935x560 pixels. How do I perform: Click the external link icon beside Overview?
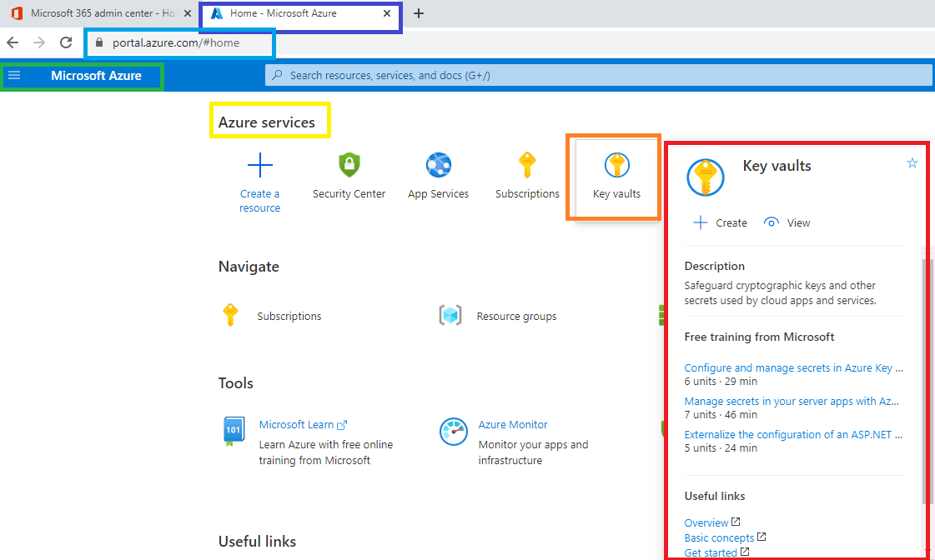[736, 522]
